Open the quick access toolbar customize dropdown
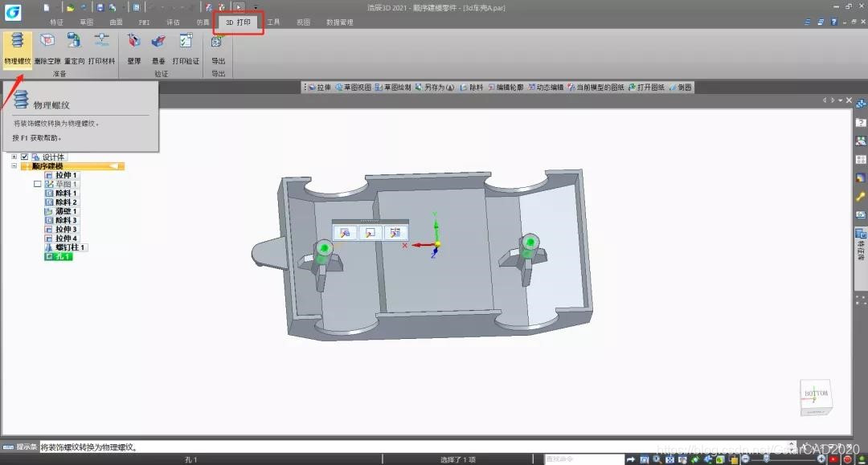 point(256,8)
